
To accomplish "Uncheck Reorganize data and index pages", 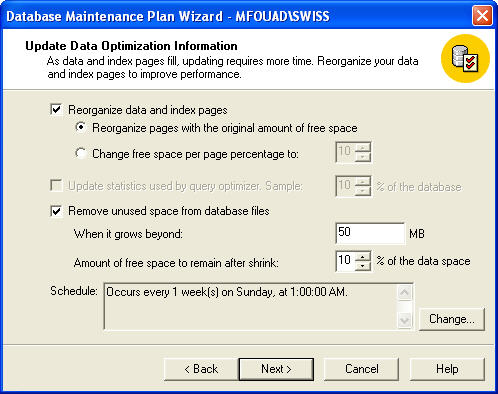I will 56,109.
